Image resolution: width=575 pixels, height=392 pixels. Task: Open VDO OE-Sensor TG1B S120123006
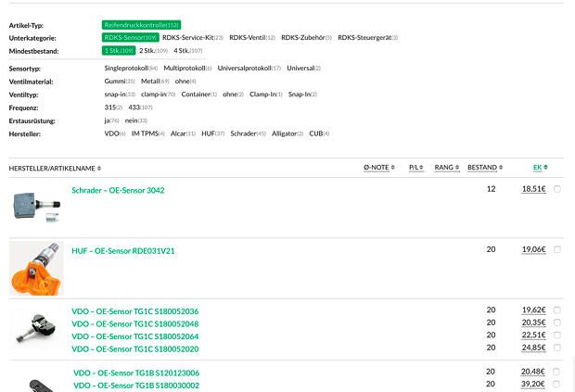click(136, 373)
